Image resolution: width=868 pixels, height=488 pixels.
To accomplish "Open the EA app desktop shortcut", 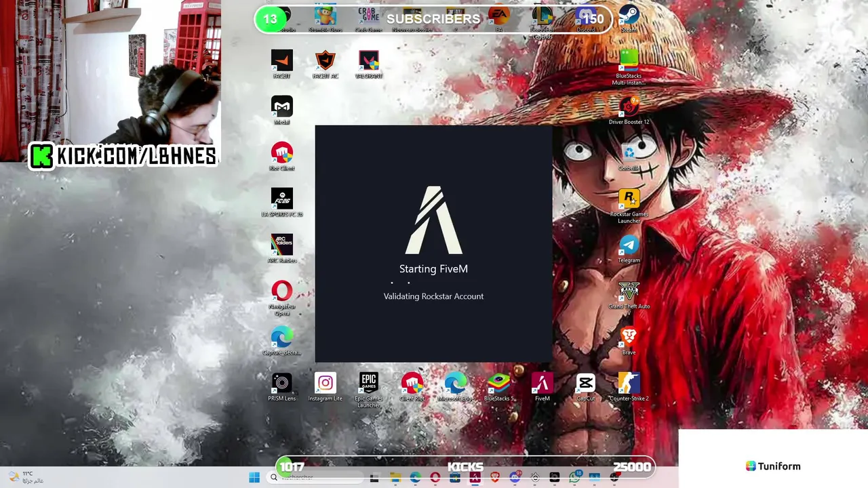I will pyautogui.click(x=499, y=18).
